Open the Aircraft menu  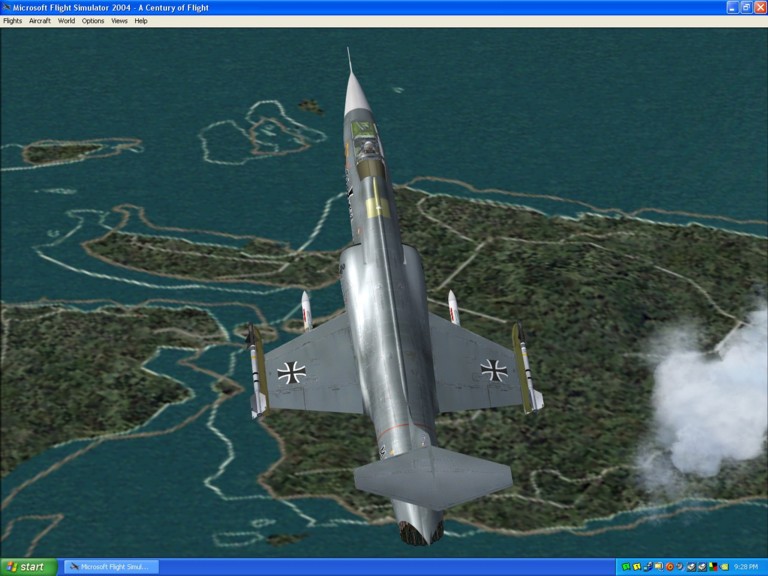coord(39,20)
